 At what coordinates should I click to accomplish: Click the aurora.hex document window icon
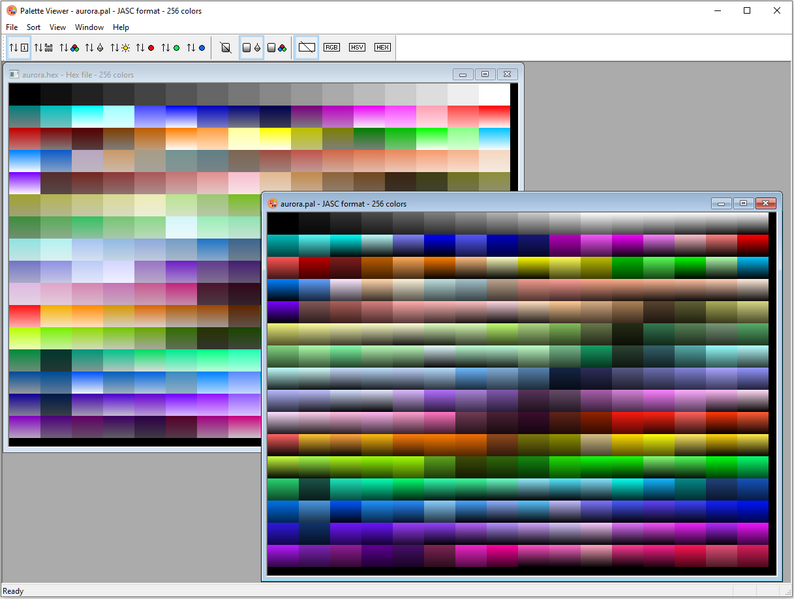pyautogui.click(x=14, y=74)
